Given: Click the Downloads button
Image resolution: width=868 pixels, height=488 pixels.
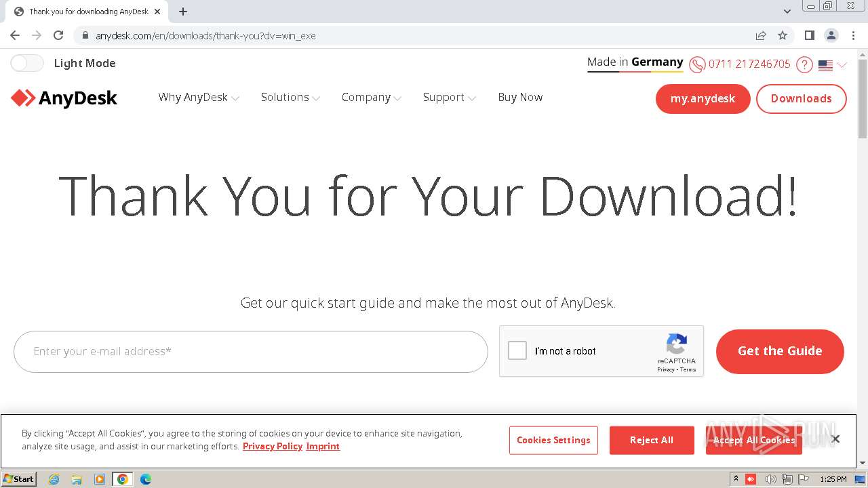Looking at the screenshot, I should point(801,98).
